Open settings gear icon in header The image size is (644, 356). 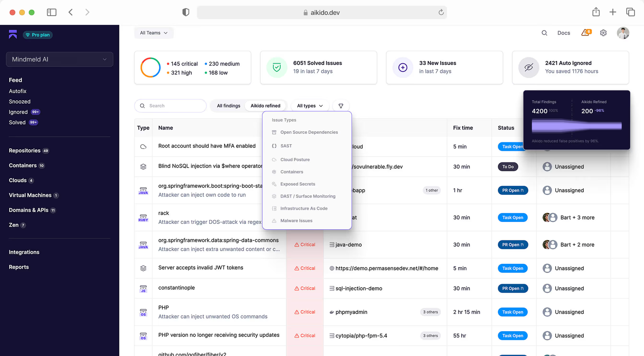tap(603, 33)
